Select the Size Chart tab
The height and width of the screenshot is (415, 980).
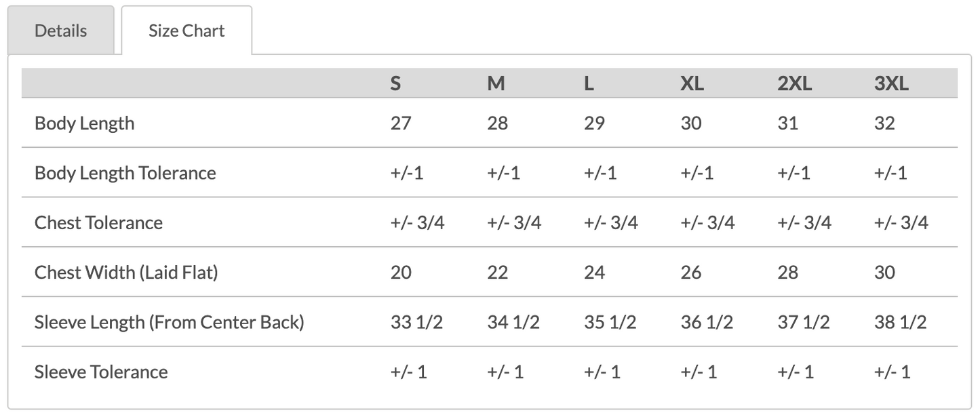tap(187, 31)
